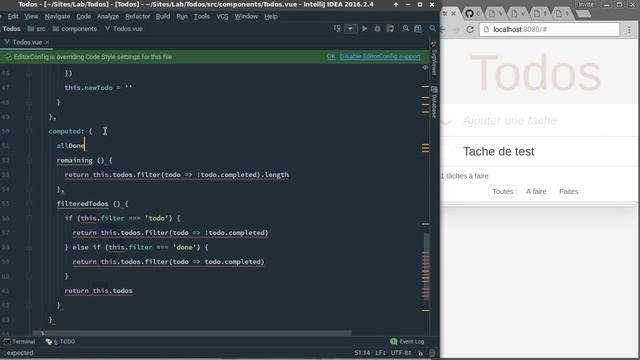Screen dimensions: 640x360
Task: Open the Help menu
Action: click(271, 16)
